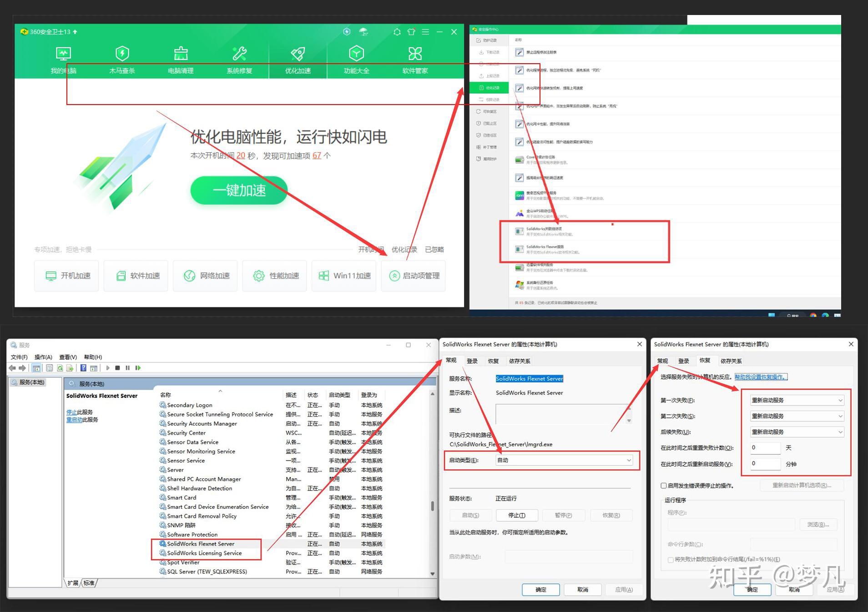Click Restart Service icon in Services toolbar
Viewport: 868px width, 612px height.
[138, 368]
